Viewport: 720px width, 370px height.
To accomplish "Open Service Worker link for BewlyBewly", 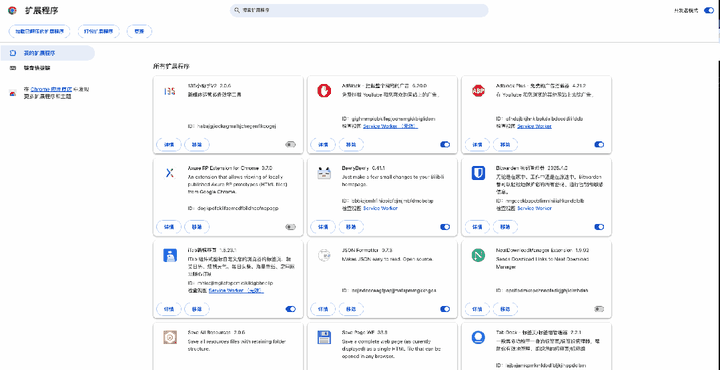I will [x=380, y=208].
